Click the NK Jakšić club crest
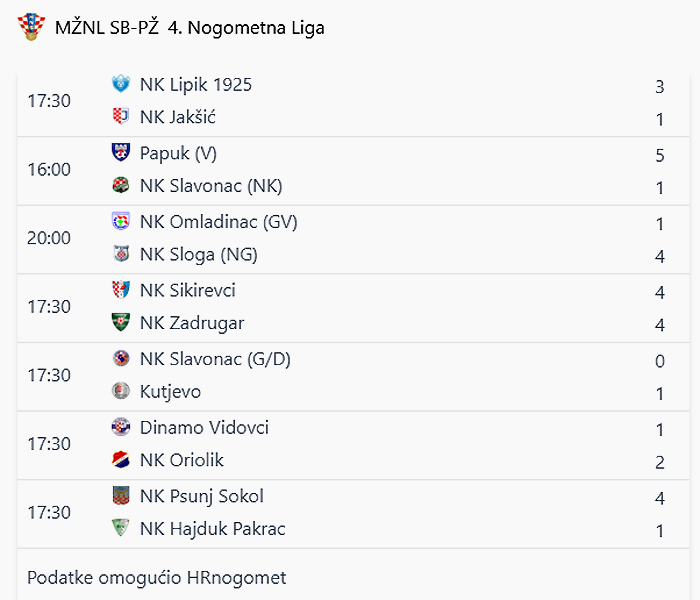The image size is (700, 600). point(121,117)
